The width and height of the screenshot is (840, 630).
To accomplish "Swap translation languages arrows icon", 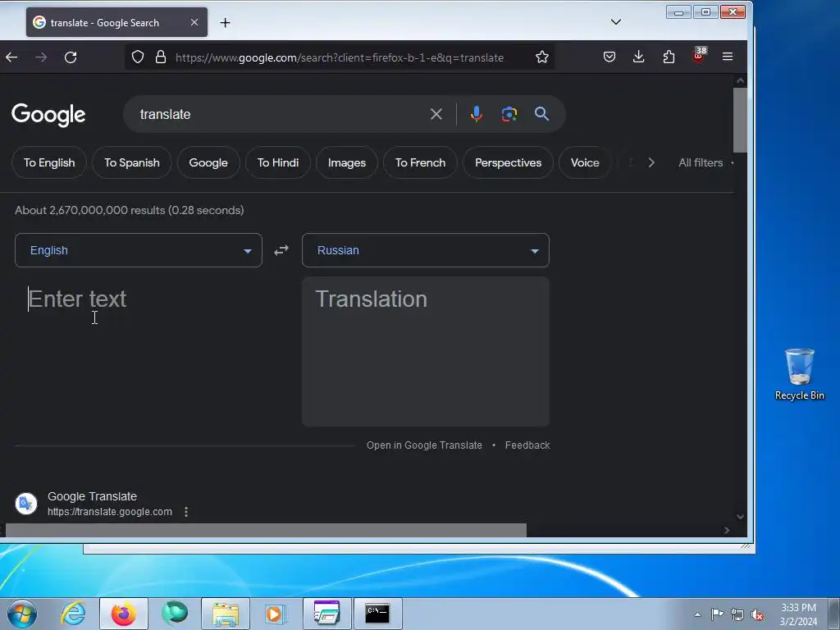I will point(281,250).
